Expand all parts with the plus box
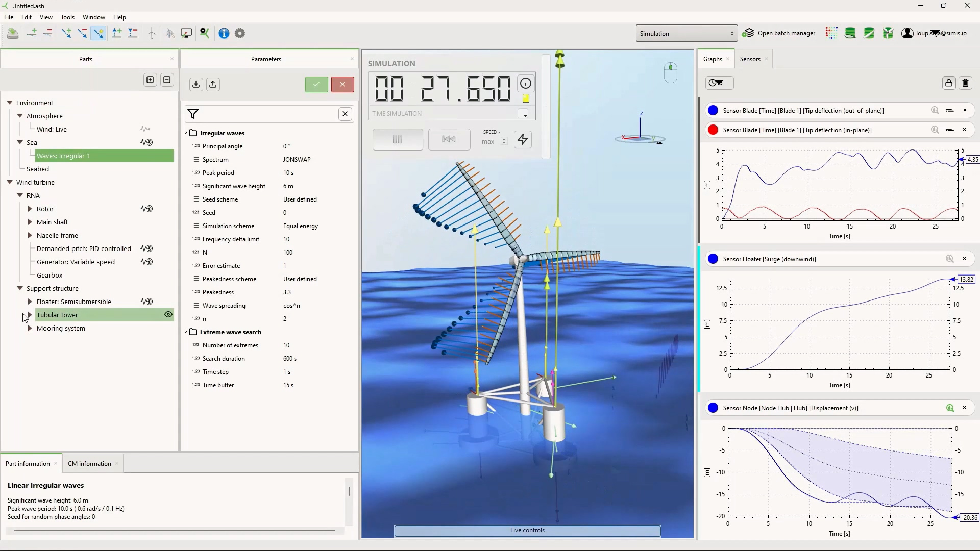 coord(150,80)
